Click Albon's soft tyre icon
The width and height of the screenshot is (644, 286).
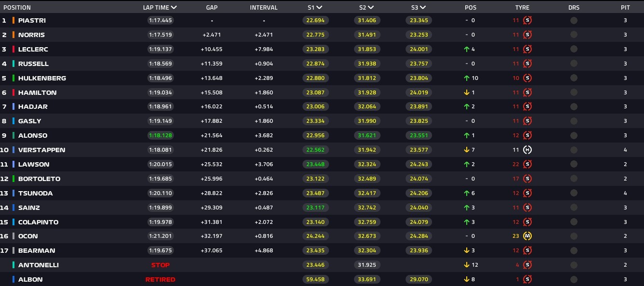(527, 279)
